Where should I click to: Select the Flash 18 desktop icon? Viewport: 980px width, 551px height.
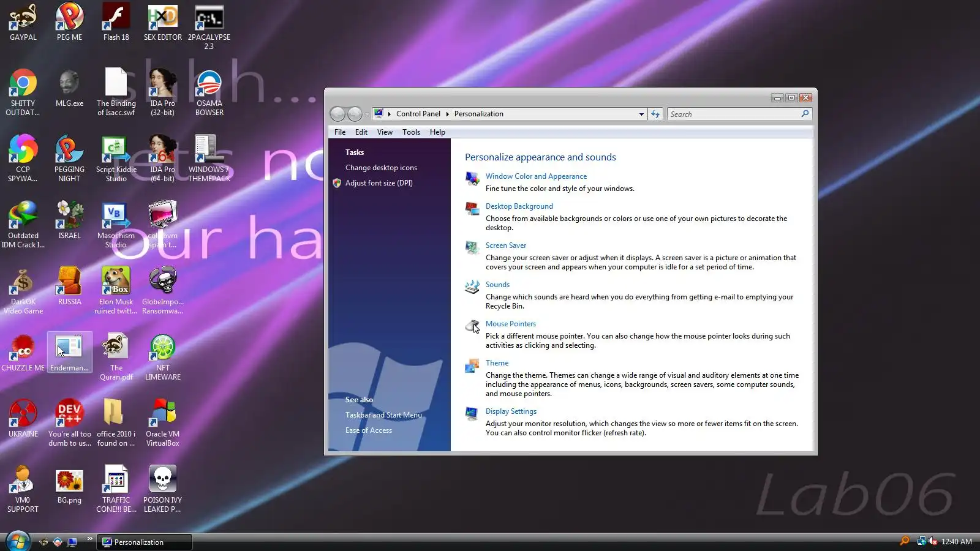pos(116,23)
